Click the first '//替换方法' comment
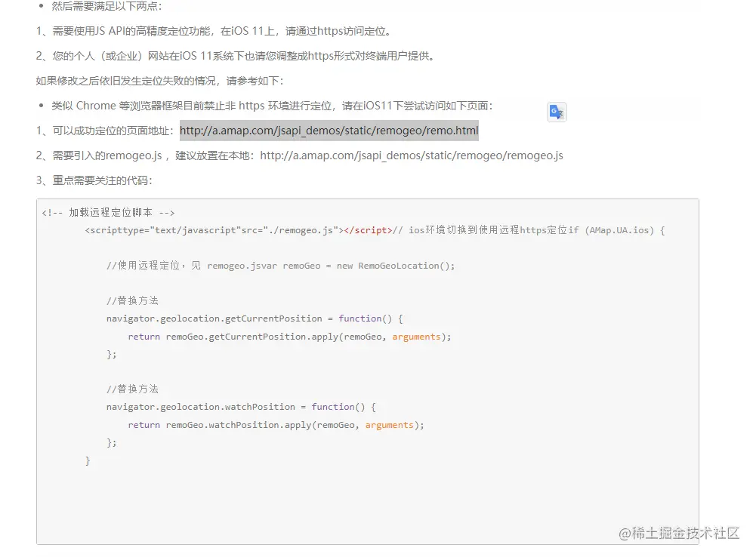Screen dimensions: 756x557 [x=133, y=300]
